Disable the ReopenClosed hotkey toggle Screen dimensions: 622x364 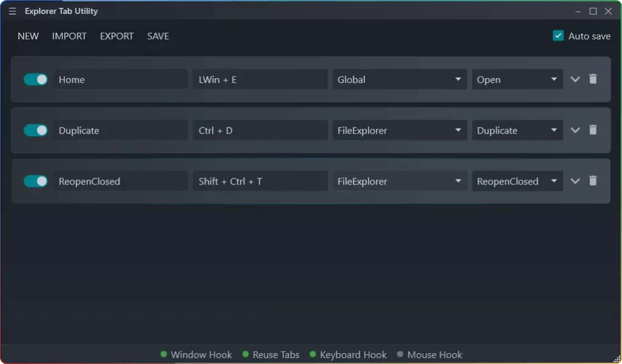[x=36, y=181]
